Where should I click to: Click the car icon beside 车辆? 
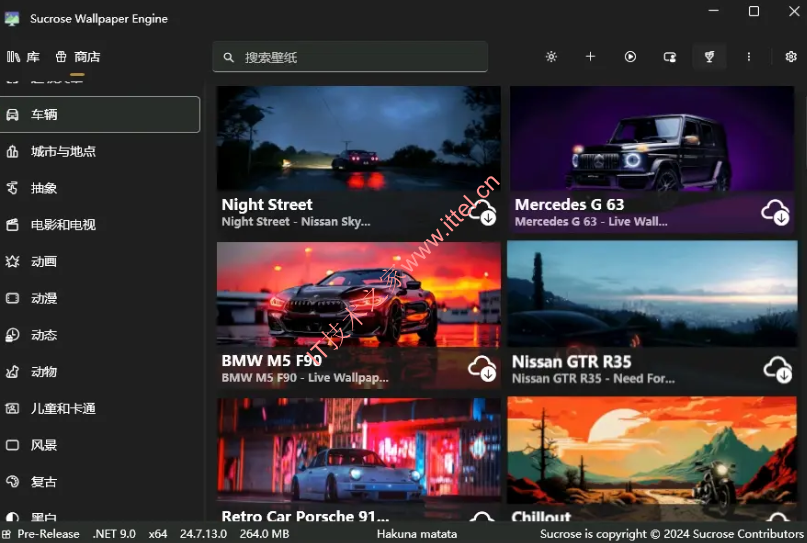point(12,114)
